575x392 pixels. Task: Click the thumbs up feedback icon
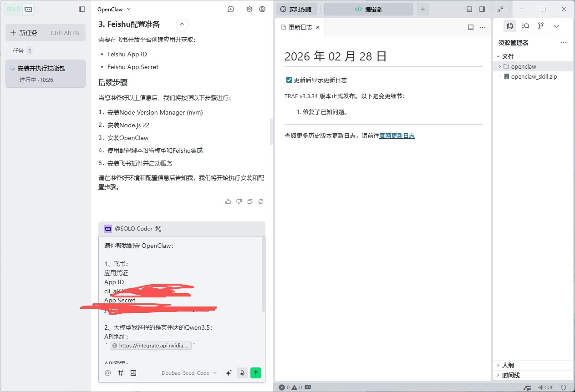point(228,201)
